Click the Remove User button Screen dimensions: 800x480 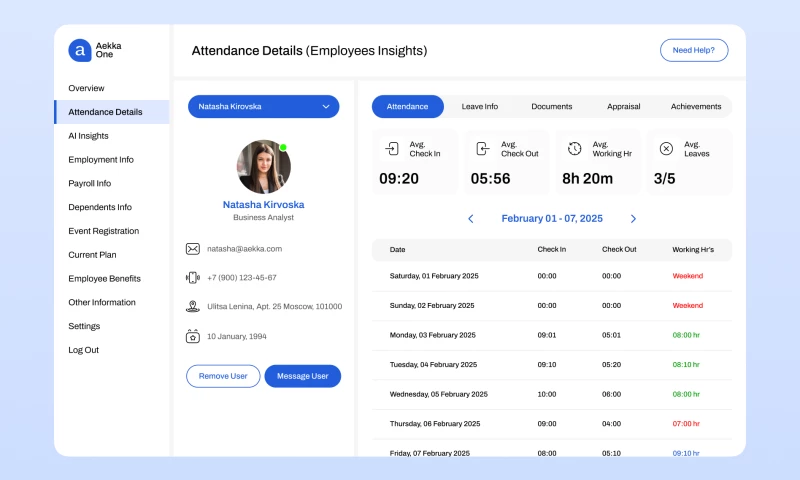pos(223,376)
